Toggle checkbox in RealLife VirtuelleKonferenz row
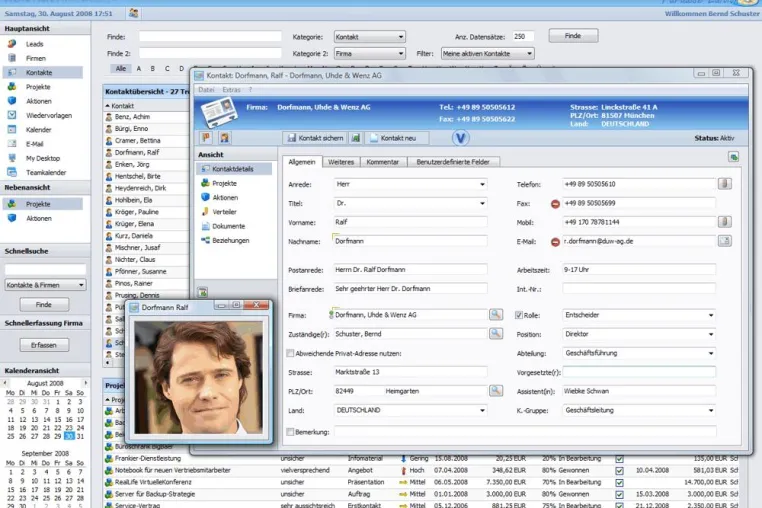 619,483
